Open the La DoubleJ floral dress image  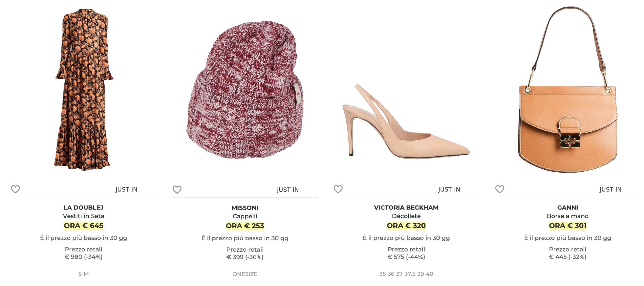click(x=84, y=91)
